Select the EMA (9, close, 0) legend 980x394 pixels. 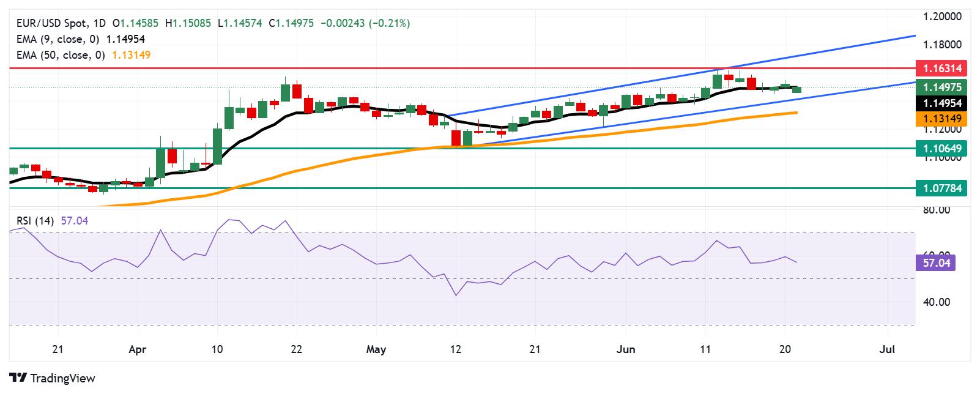point(57,39)
